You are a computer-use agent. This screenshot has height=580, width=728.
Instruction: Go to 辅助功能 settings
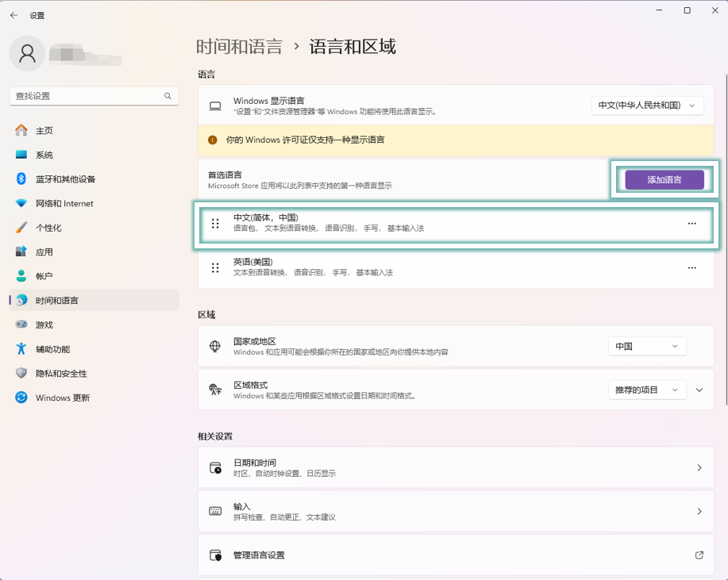click(94, 348)
